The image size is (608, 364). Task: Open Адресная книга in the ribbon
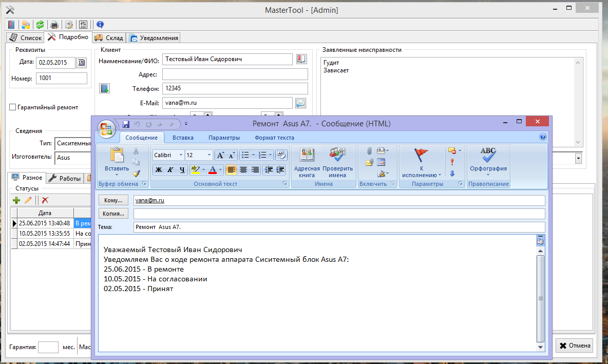[307, 163]
